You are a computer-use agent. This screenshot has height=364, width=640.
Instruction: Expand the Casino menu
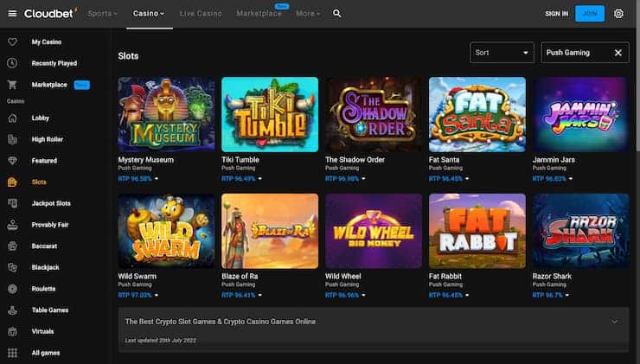click(x=149, y=14)
